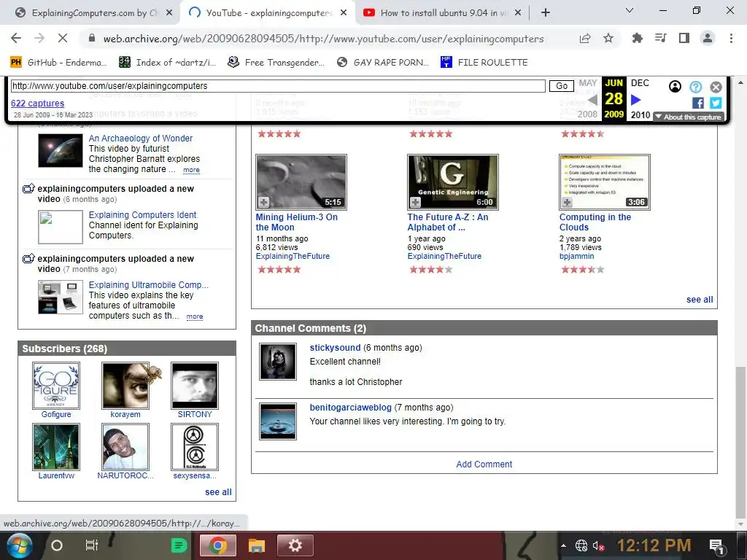
Task: Click see all below the video grid
Action: click(x=700, y=300)
